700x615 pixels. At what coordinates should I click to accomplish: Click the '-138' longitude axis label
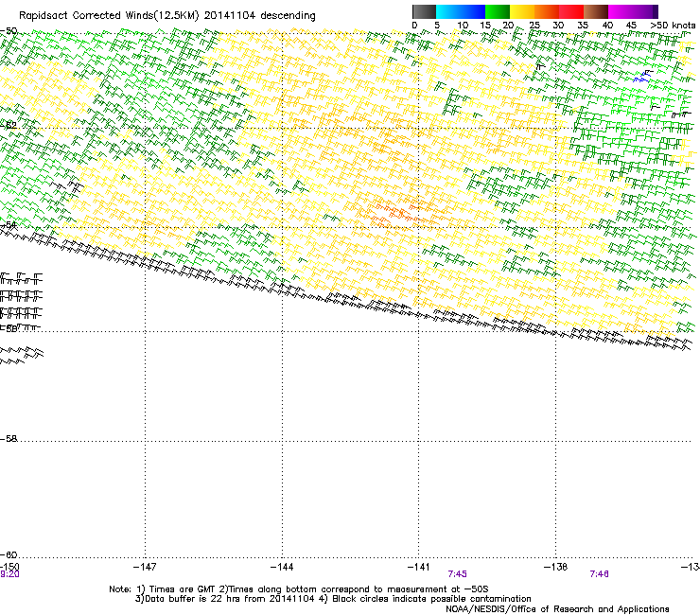click(555, 567)
